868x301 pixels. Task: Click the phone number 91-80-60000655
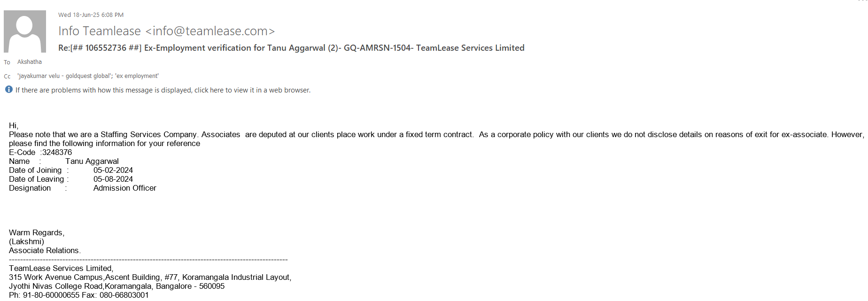tap(51, 295)
